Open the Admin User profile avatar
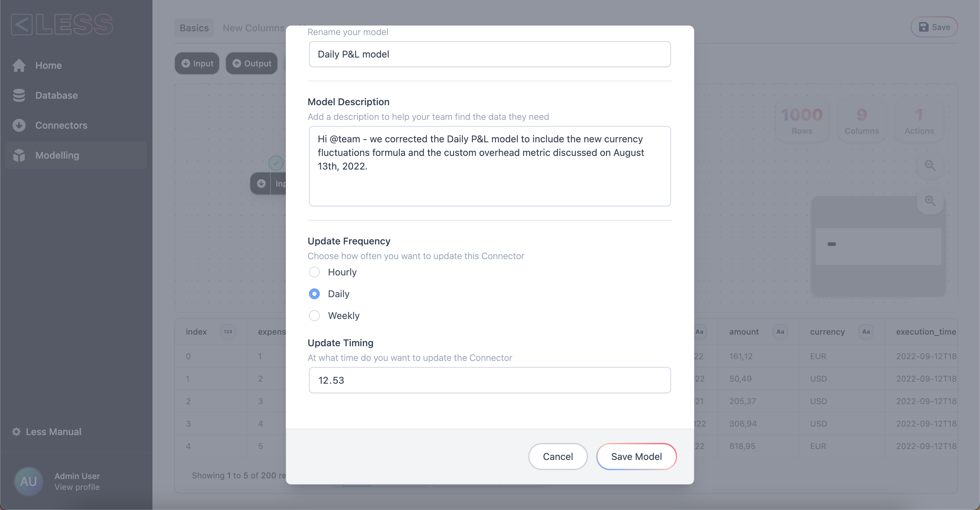The width and height of the screenshot is (980, 510). pos(29,481)
